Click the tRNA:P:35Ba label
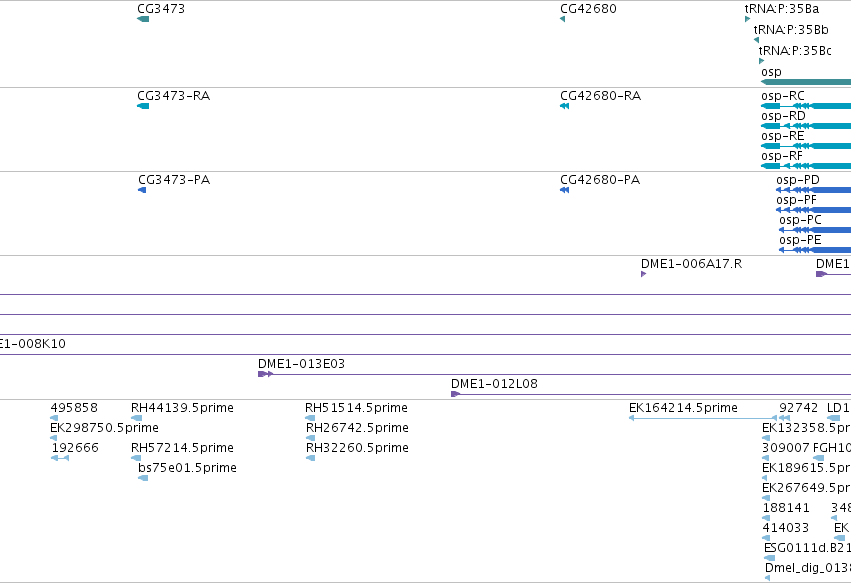The height and width of the screenshot is (583, 851). (x=782, y=9)
